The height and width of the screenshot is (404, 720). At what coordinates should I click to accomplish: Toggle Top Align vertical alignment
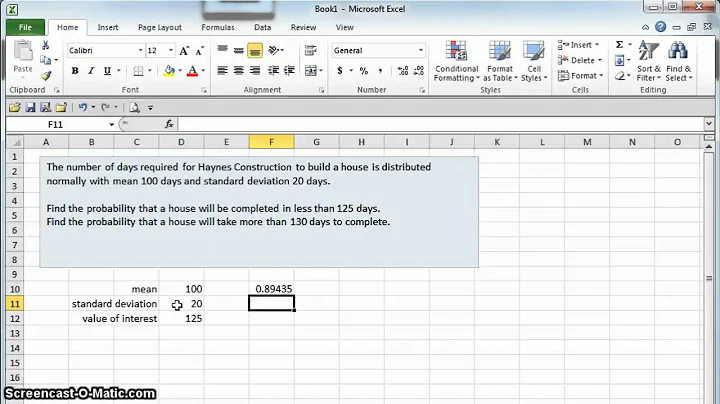click(x=222, y=50)
